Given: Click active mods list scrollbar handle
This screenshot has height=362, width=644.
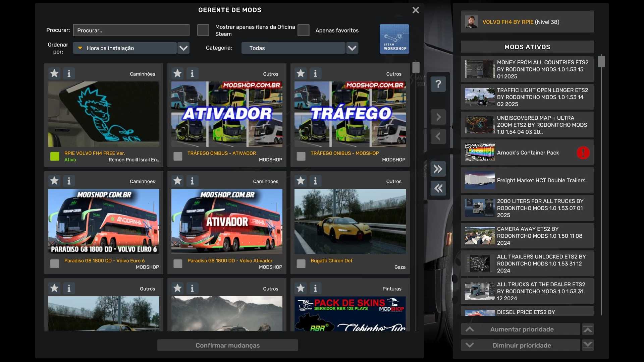Looking at the screenshot, I should click(601, 62).
